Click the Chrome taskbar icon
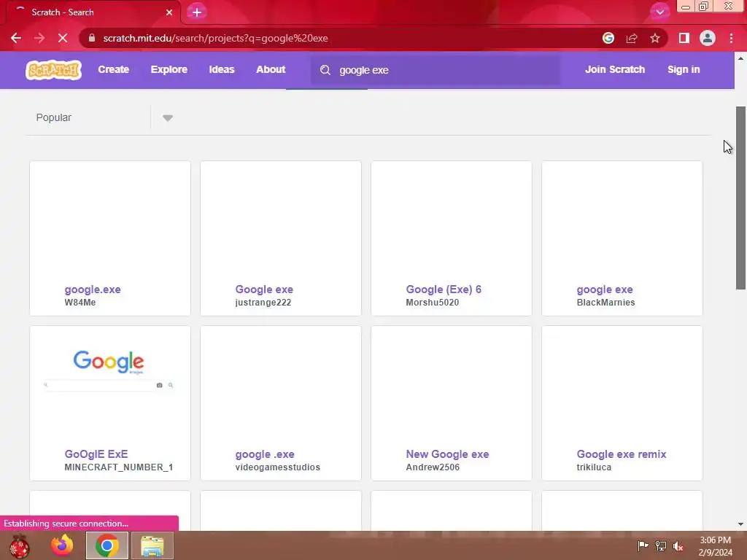 tap(107, 545)
